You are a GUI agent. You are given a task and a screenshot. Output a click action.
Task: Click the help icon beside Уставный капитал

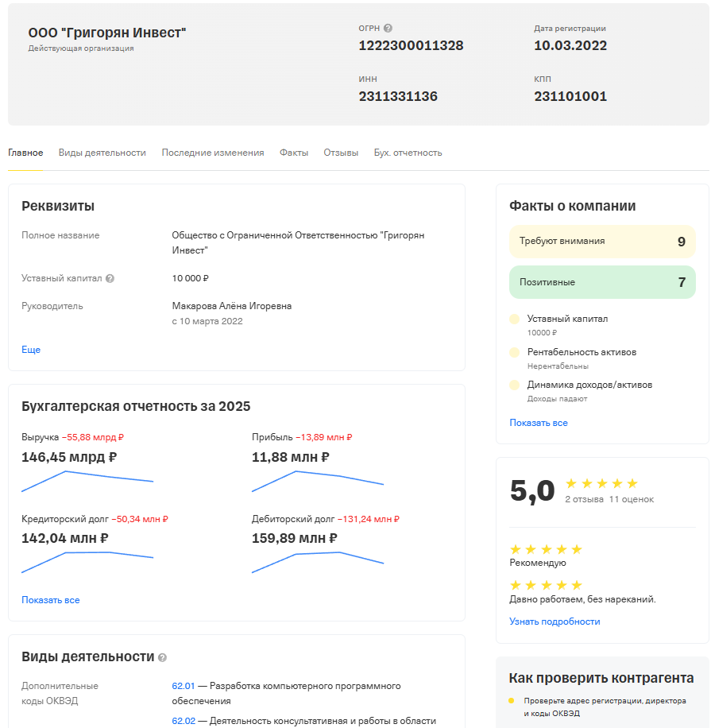pos(110,279)
